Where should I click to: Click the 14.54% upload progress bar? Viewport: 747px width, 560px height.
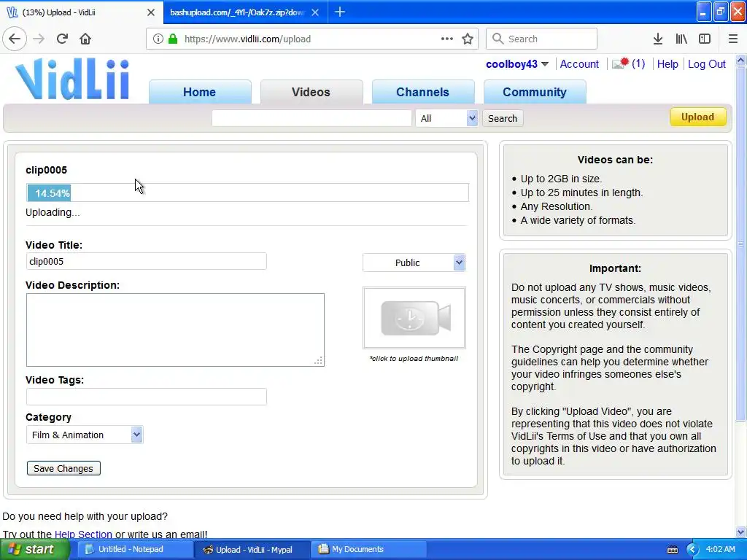click(x=247, y=192)
